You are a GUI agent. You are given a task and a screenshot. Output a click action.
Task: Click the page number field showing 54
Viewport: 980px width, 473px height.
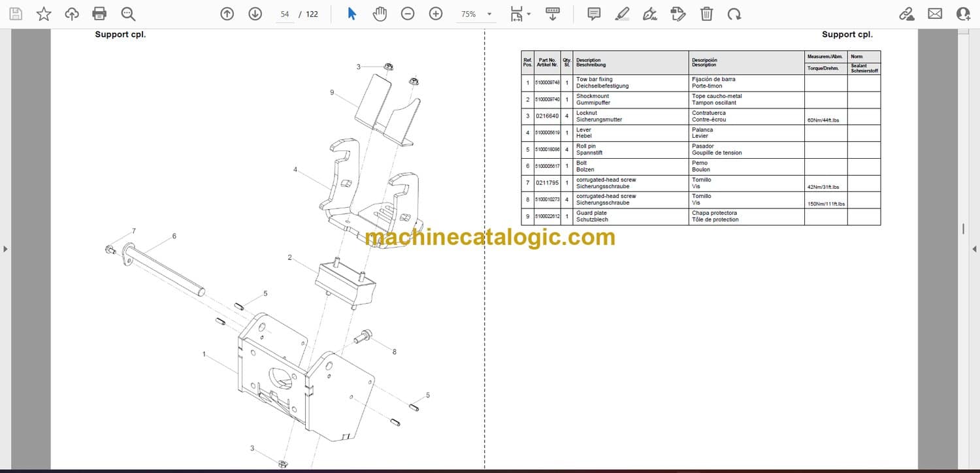285,14
